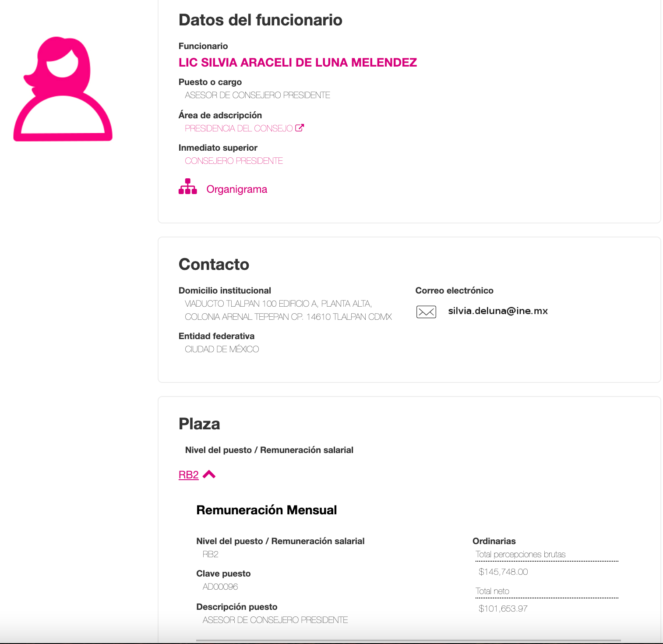Click the position code AD00096

(x=220, y=587)
